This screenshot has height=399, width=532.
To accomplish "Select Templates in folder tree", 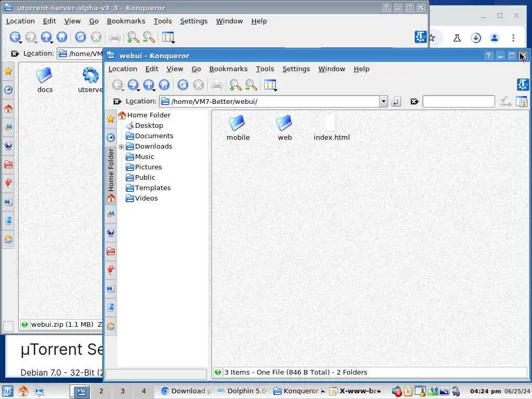I will click(148, 188).
